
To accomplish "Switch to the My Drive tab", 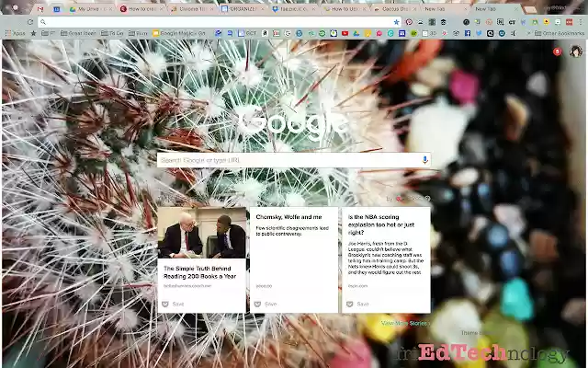I will pos(90,8).
